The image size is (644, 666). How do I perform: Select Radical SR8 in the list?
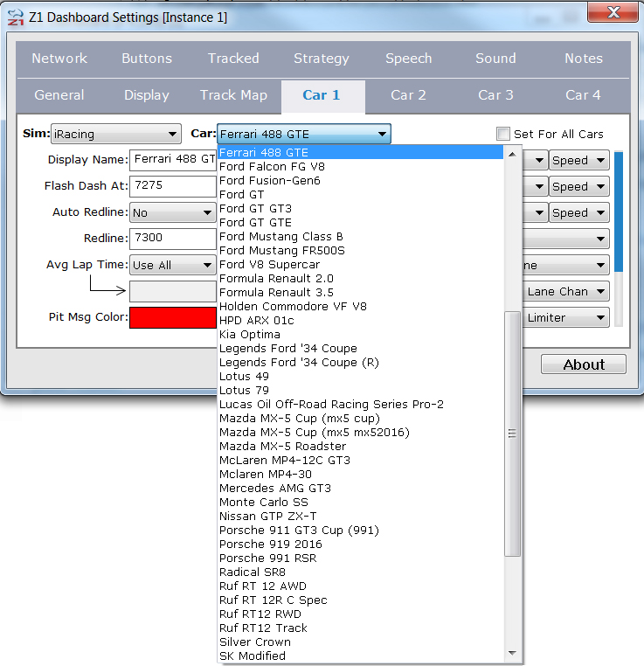tap(360, 572)
